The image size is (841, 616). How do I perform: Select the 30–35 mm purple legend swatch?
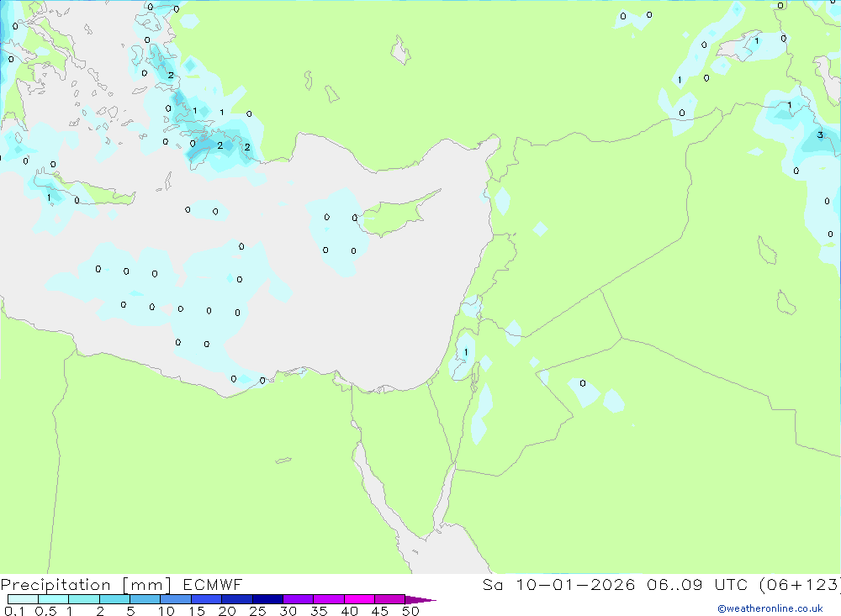(299, 599)
